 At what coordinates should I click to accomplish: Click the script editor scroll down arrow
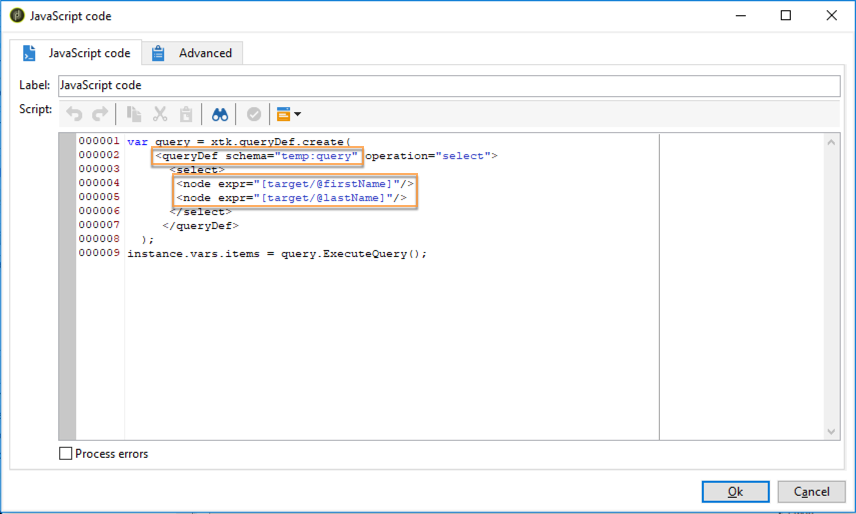(831, 432)
